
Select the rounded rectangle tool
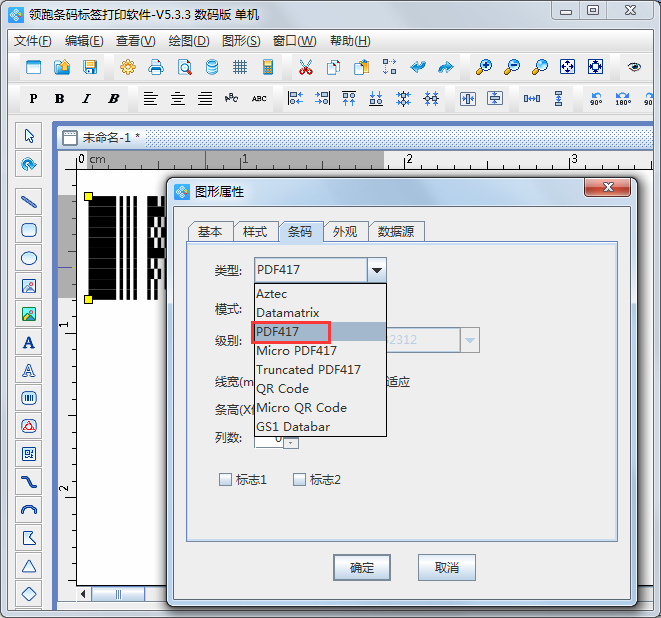tap(29, 230)
